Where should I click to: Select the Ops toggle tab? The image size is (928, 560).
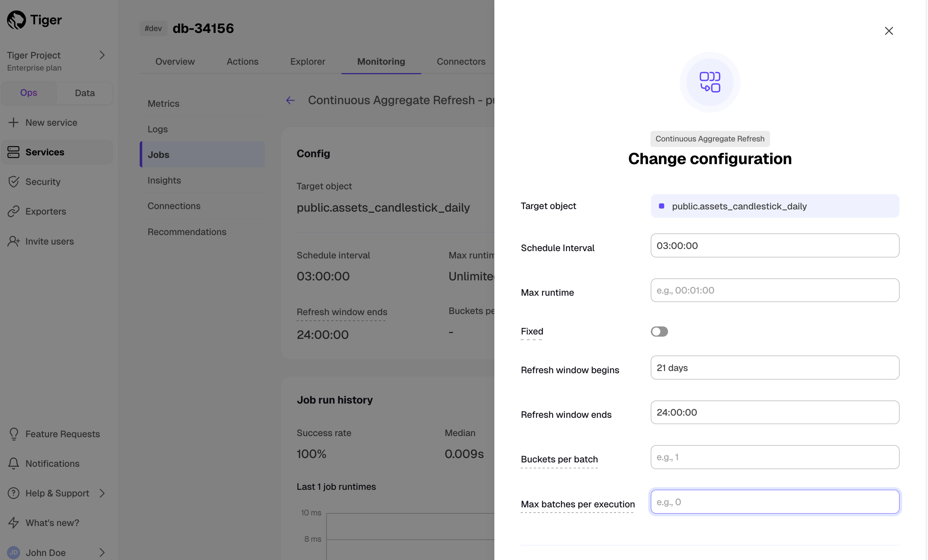29,93
